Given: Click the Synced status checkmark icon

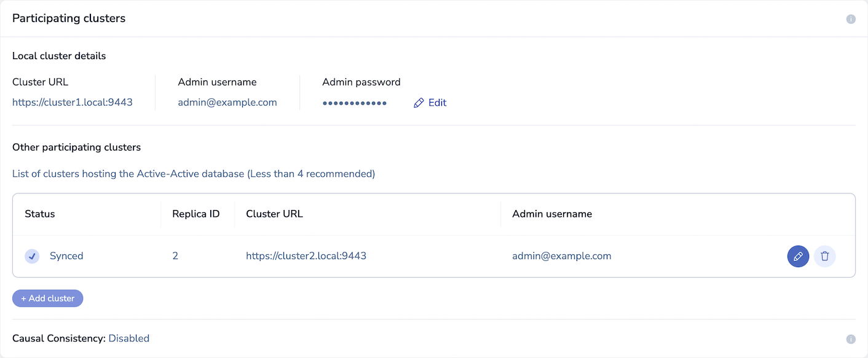Looking at the screenshot, I should click(32, 256).
